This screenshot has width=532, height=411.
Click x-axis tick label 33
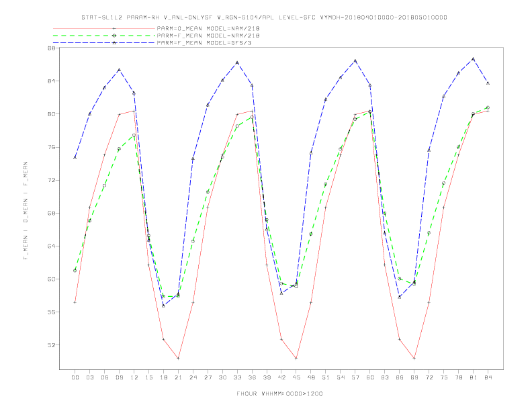coord(237,377)
